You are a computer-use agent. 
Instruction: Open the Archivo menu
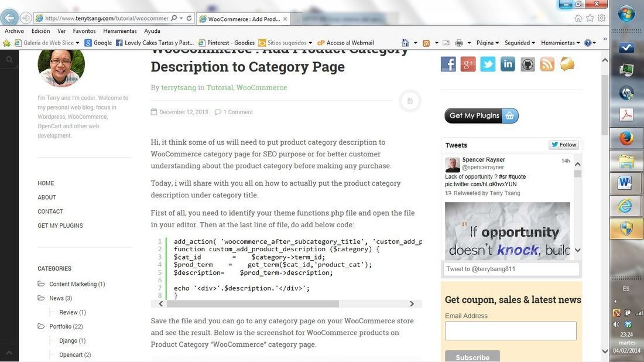pyautogui.click(x=15, y=31)
